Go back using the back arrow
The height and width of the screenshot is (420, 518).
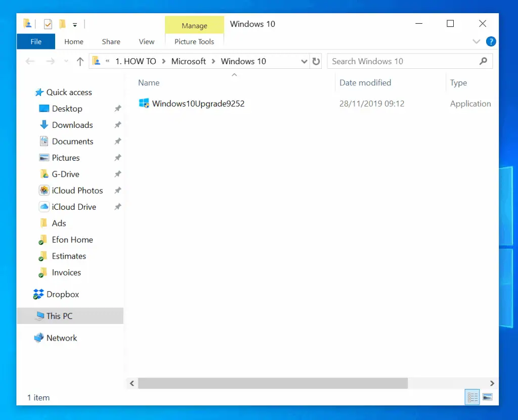point(30,62)
